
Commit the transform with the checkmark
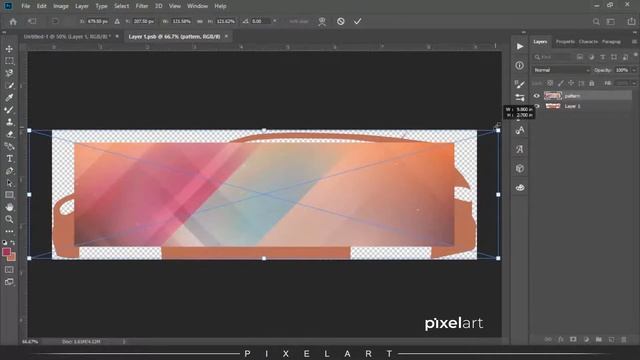tap(358, 21)
